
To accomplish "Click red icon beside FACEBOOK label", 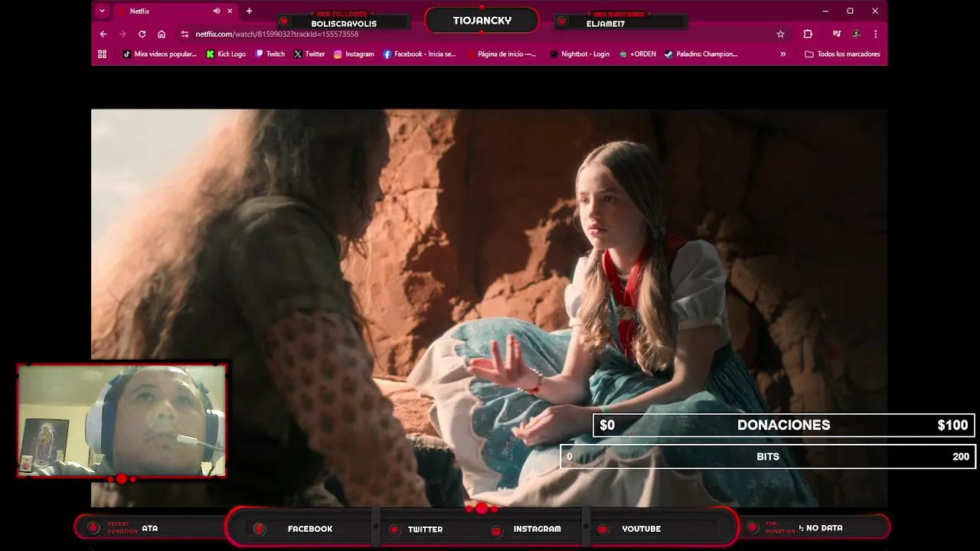I will click(x=259, y=529).
